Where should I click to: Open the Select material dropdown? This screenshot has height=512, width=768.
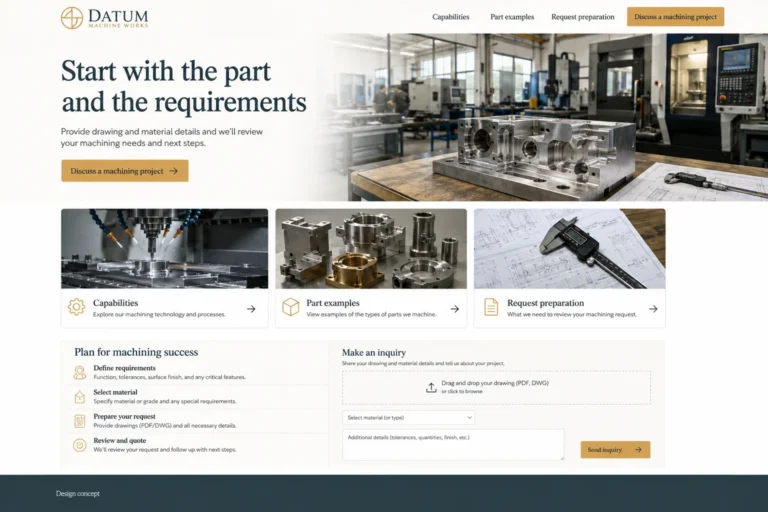(408, 417)
